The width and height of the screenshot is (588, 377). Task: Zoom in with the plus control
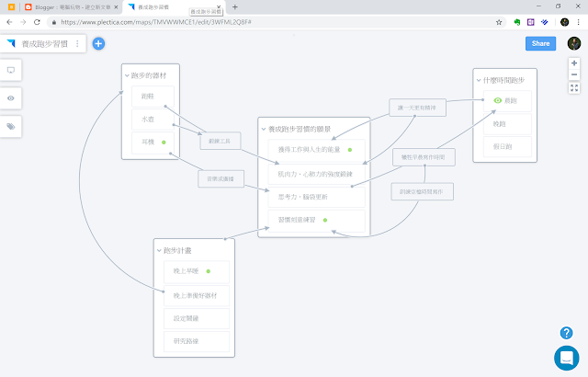point(574,63)
